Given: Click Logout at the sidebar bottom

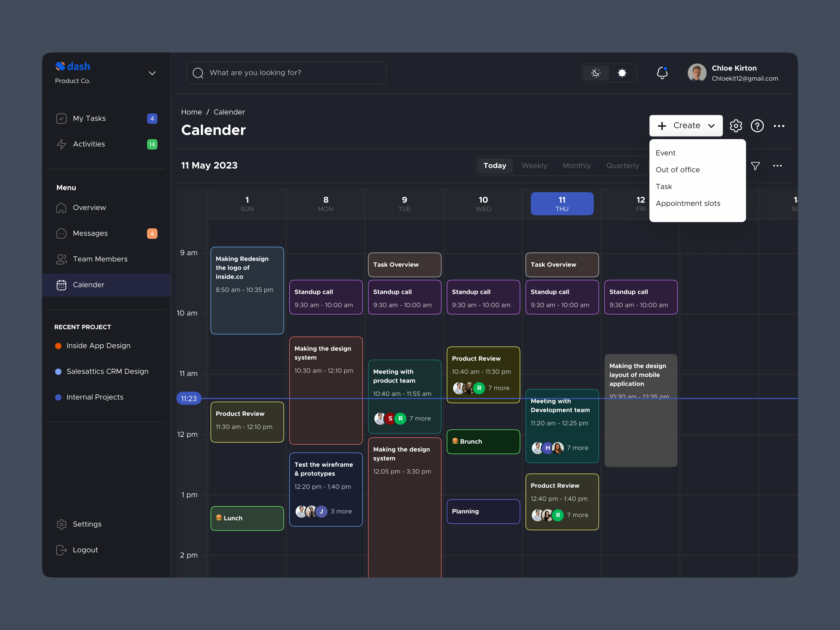Looking at the screenshot, I should click(x=85, y=549).
